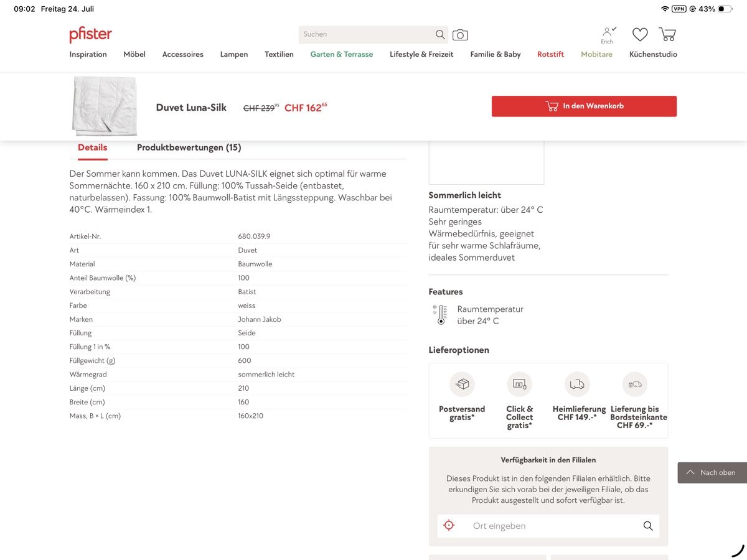Select the Click & Collect gratis label
The width and height of the screenshot is (747, 560).
(519, 418)
